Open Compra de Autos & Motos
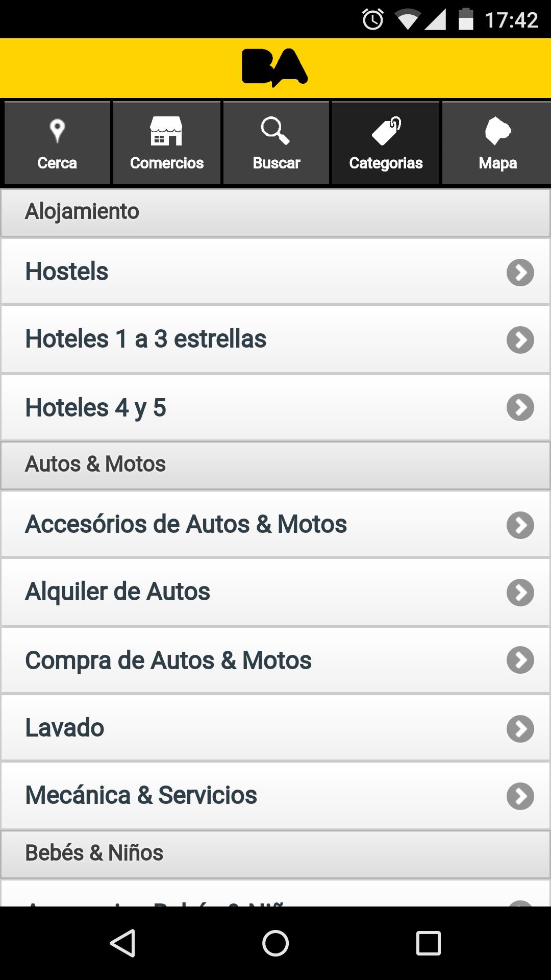This screenshot has width=551, height=980. 168,660
